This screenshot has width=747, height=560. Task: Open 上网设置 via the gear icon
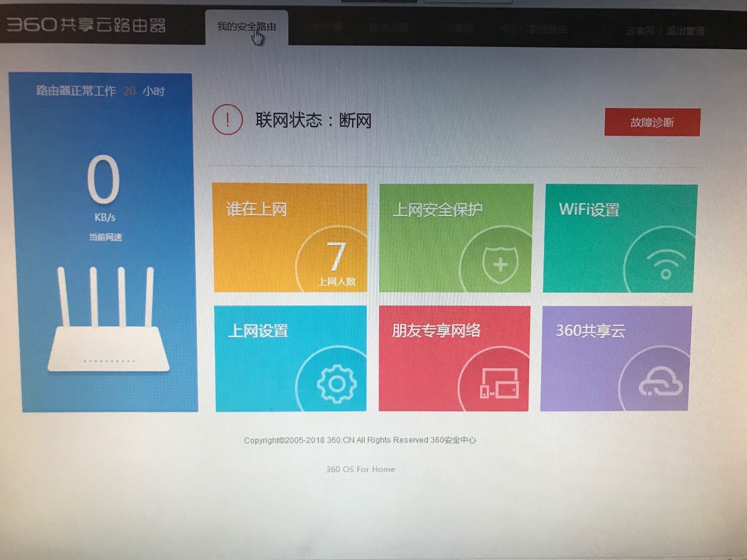336,384
